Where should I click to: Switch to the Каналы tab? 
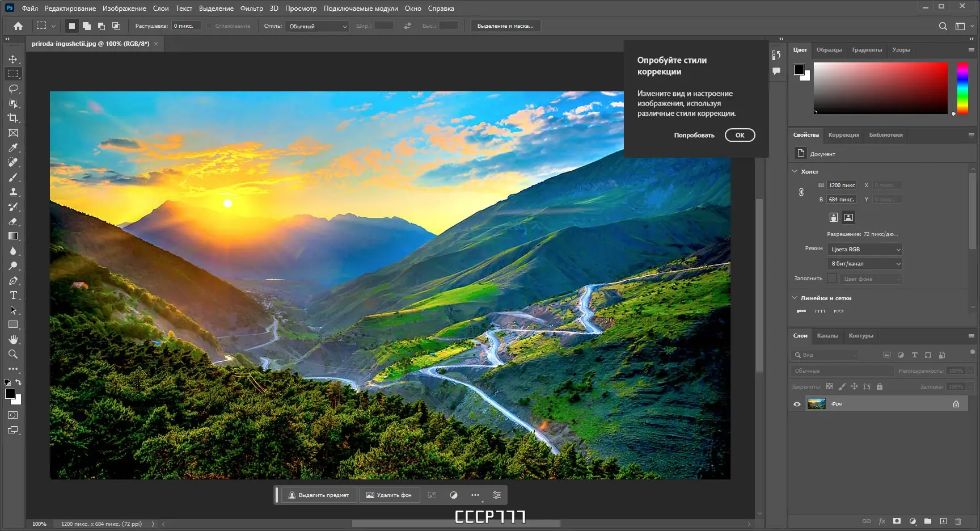(828, 336)
